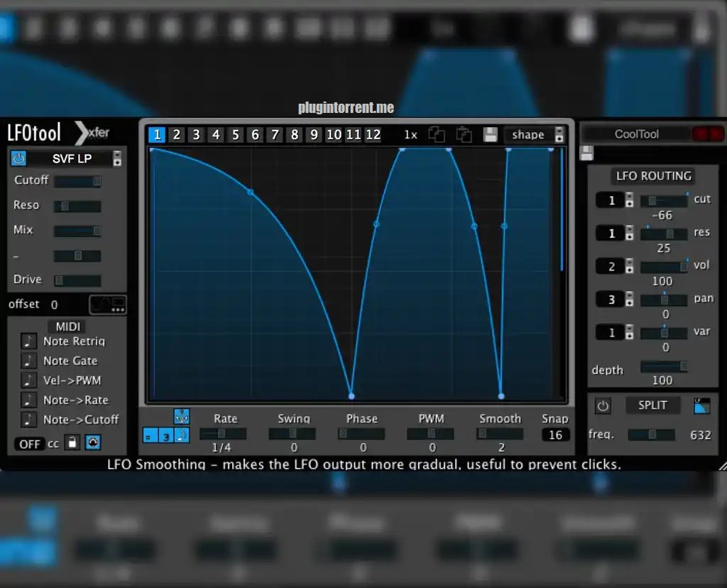Open the var routing LFO number stepper

tap(629, 332)
